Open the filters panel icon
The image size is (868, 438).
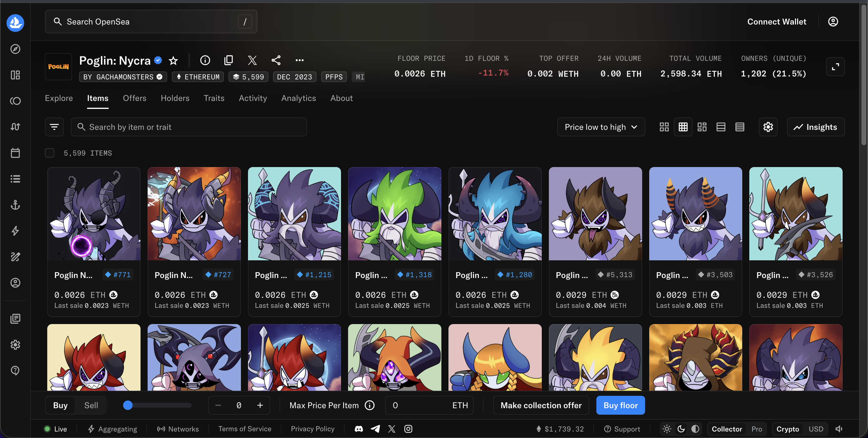(54, 127)
